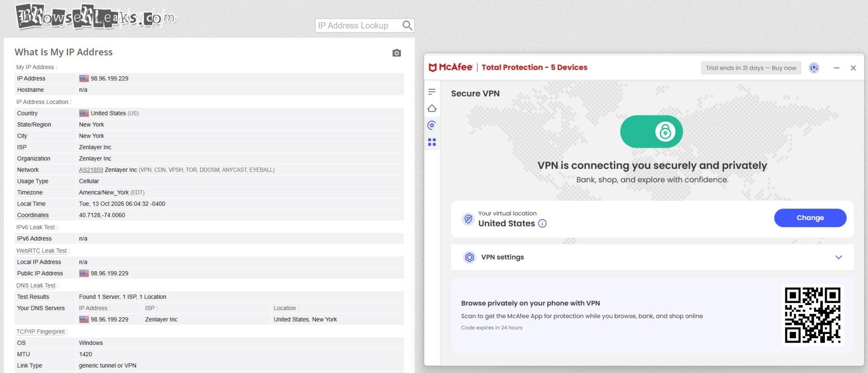Image resolution: width=868 pixels, height=373 pixels.
Task: Click the Change location button
Action: pos(810,218)
